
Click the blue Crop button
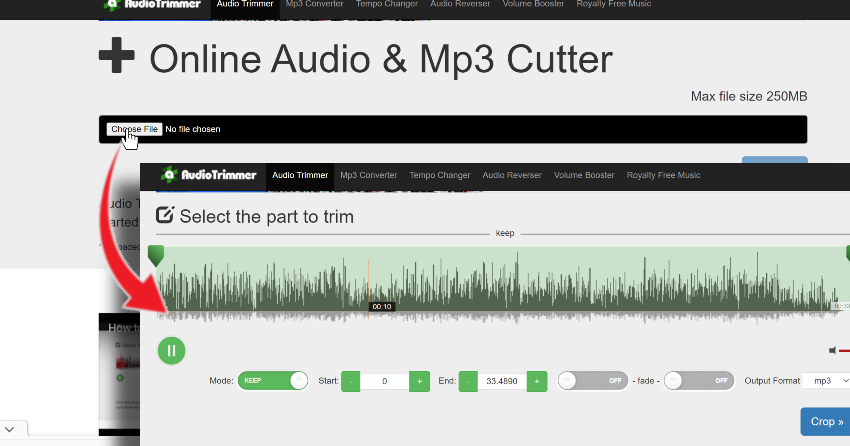pos(826,422)
